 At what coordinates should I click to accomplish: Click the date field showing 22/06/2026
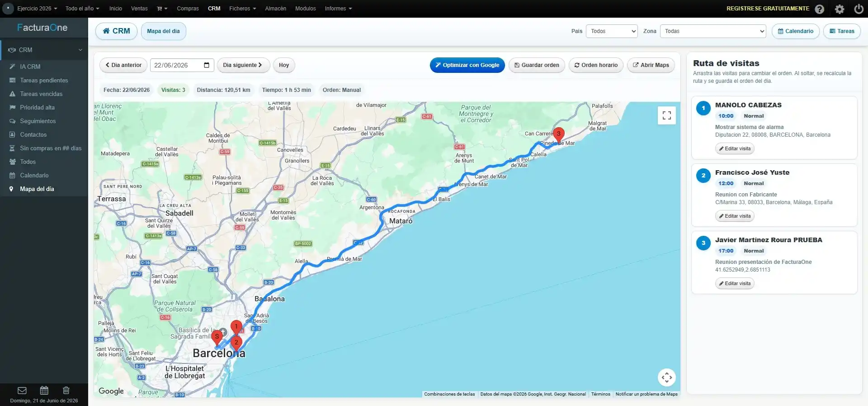[x=182, y=65]
